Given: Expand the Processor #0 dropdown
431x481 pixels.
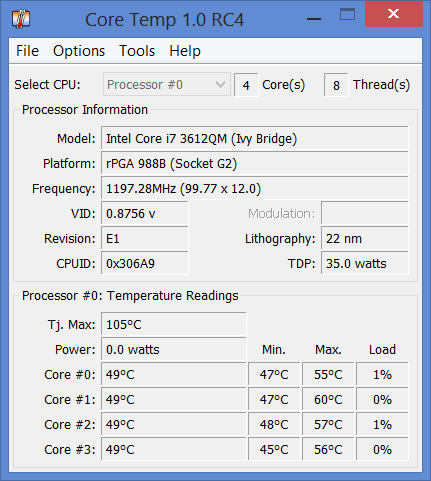Looking at the screenshot, I should click(167, 84).
